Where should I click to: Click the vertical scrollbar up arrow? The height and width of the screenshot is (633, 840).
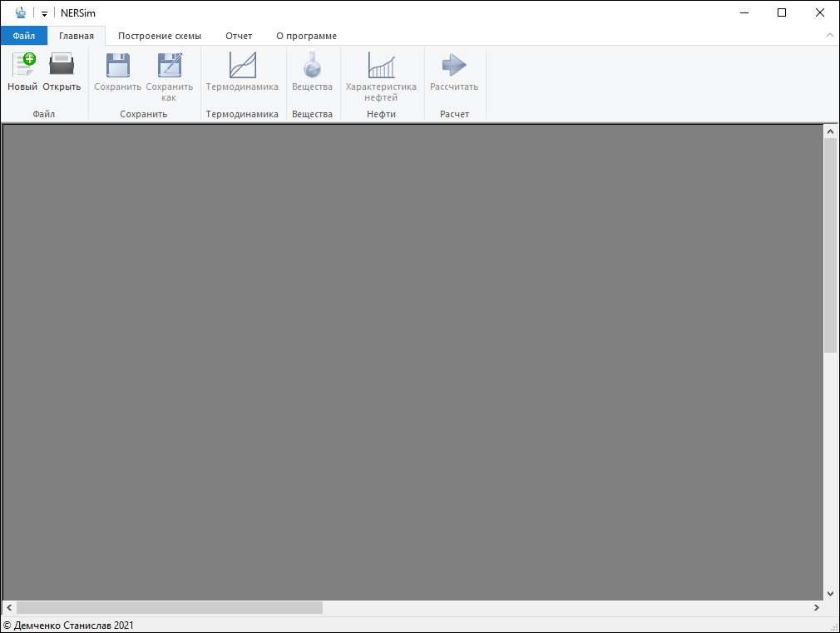pos(830,131)
